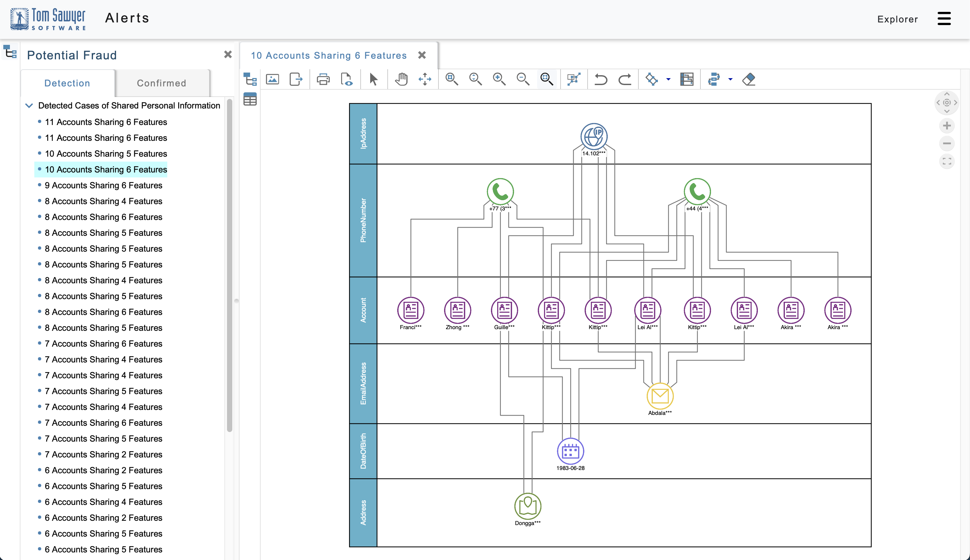Switch to the Confirmed tab
Viewport: 970px width, 560px height.
coord(162,83)
